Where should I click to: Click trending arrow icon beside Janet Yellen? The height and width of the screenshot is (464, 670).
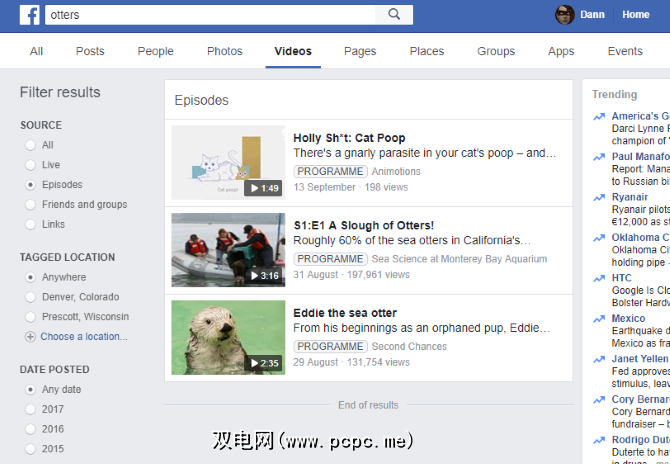coord(598,359)
